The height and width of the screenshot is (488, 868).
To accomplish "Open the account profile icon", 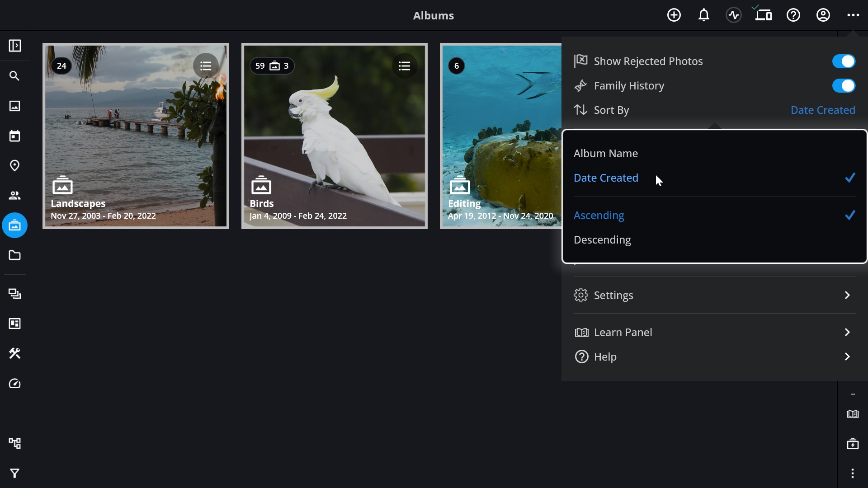I will pyautogui.click(x=823, y=15).
